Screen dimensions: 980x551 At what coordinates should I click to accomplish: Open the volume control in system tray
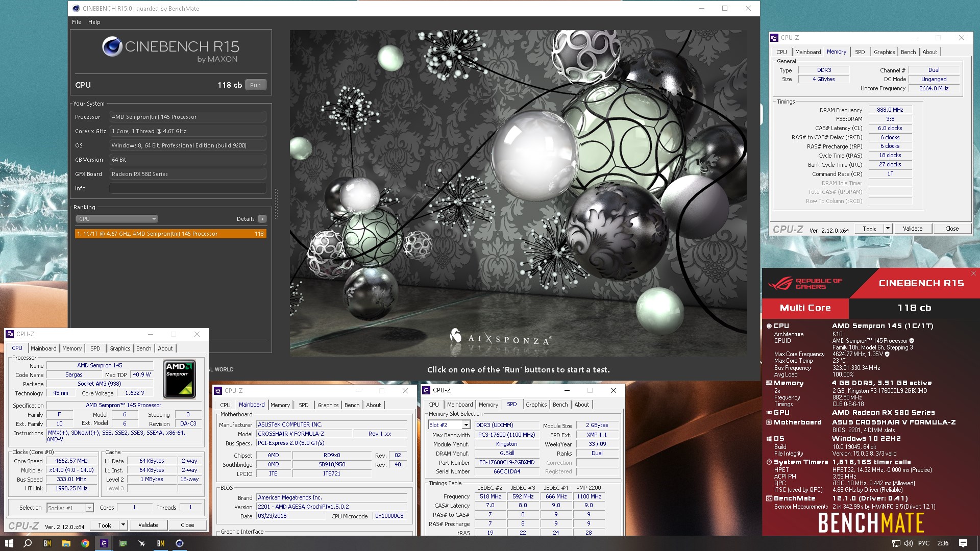pos(909,543)
